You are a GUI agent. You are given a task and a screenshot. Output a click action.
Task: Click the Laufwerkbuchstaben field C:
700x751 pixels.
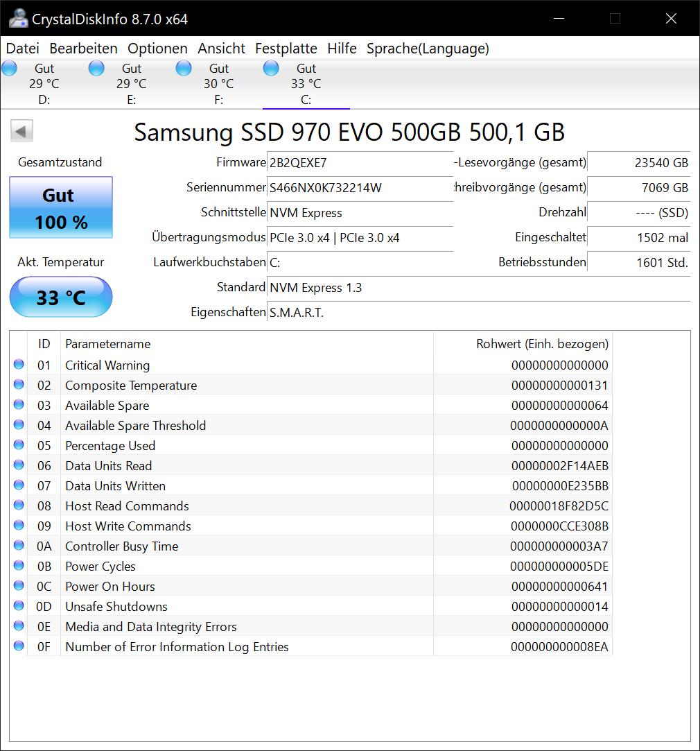point(360,262)
